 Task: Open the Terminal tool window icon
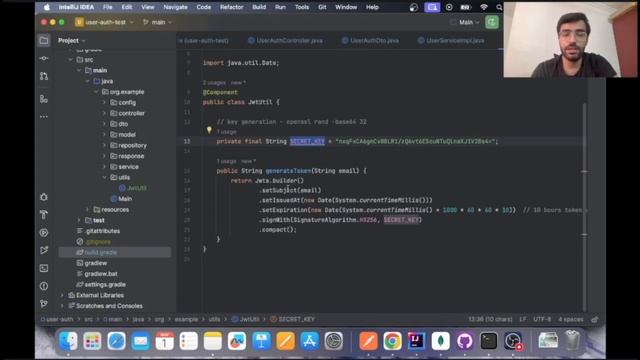point(44,268)
